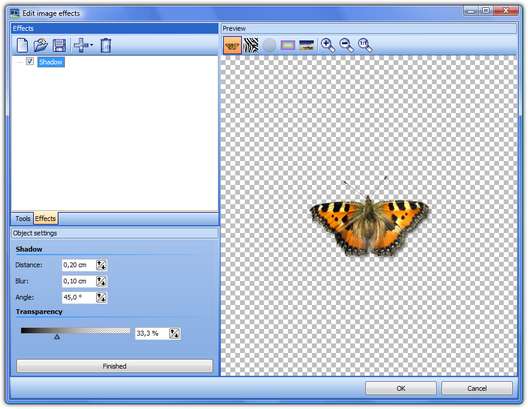This screenshot has height=409, width=528.
Task: Adjust Blur with its spinner button
Action: click(x=101, y=281)
